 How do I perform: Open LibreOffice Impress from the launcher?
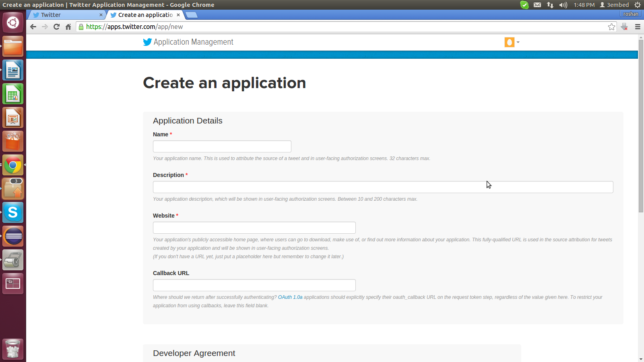click(x=13, y=118)
